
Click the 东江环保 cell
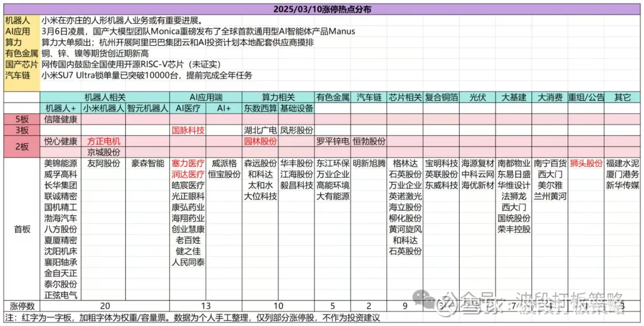pos(333,163)
